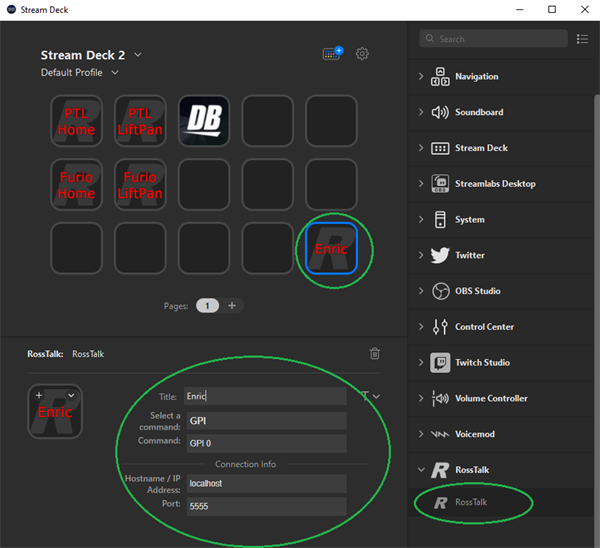Add a custom icon with plus

(x=39, y=395)
